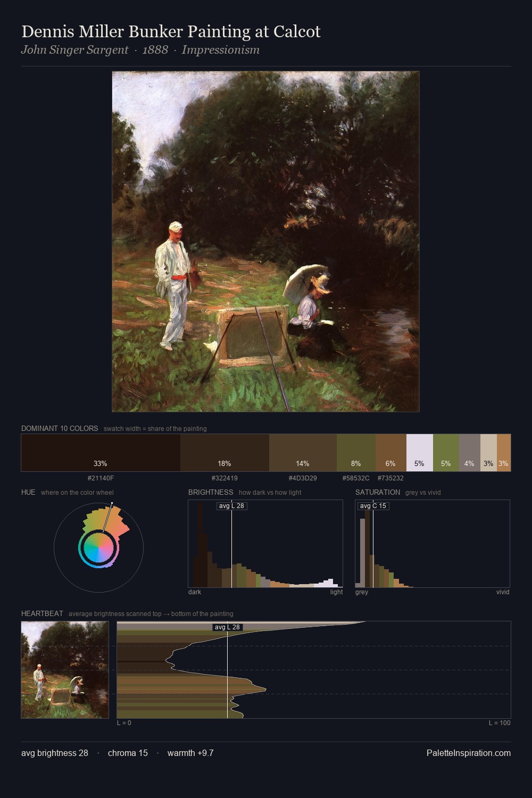The image size is (532, 798).
Task: Click the hue color wheel chart
Action: coord(98,547)
